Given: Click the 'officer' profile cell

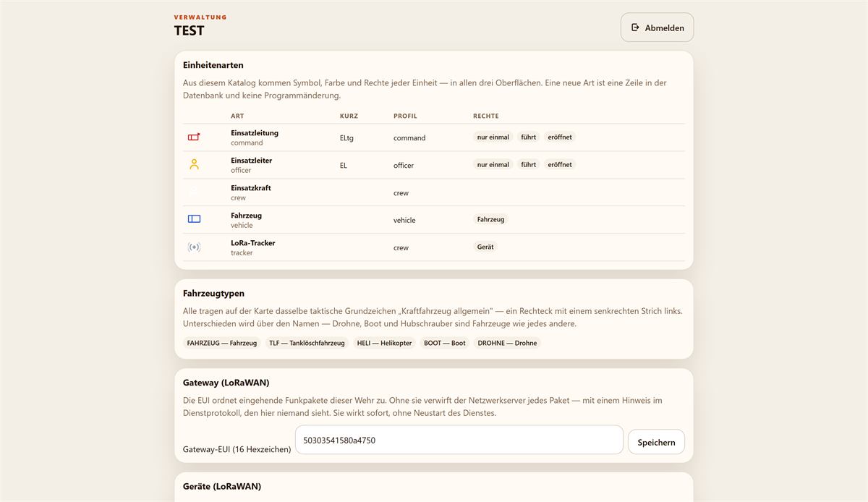Looking at the screenshot, I should point(404,165).
